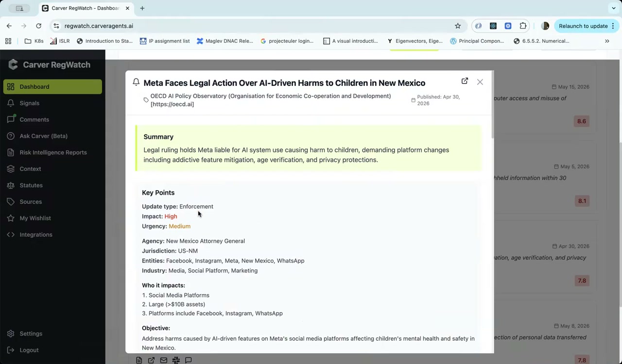
Task: Bookmark page with star in address bar
Action: pyautogui.click(x=458, y=26)
